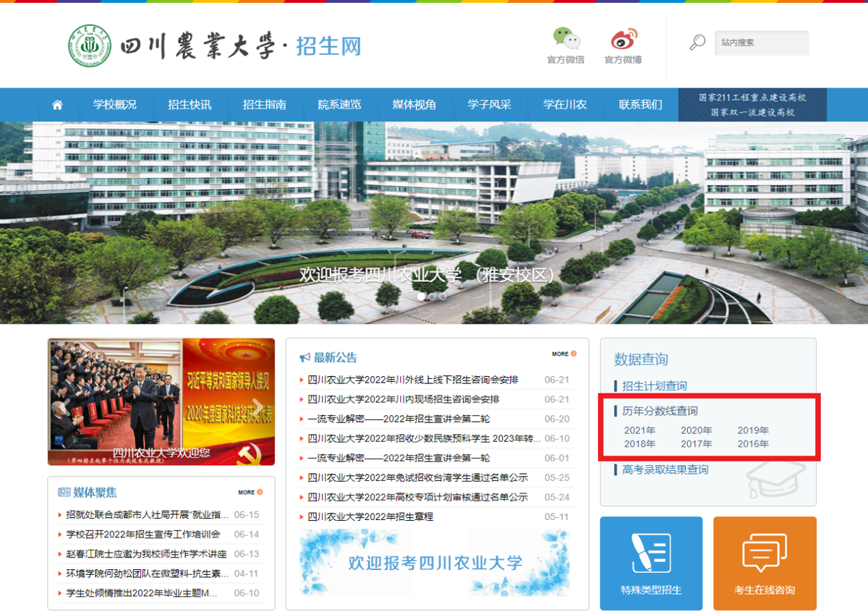Click the home icon in navigation bar
The image size is (868, 614).
(57, 104)
